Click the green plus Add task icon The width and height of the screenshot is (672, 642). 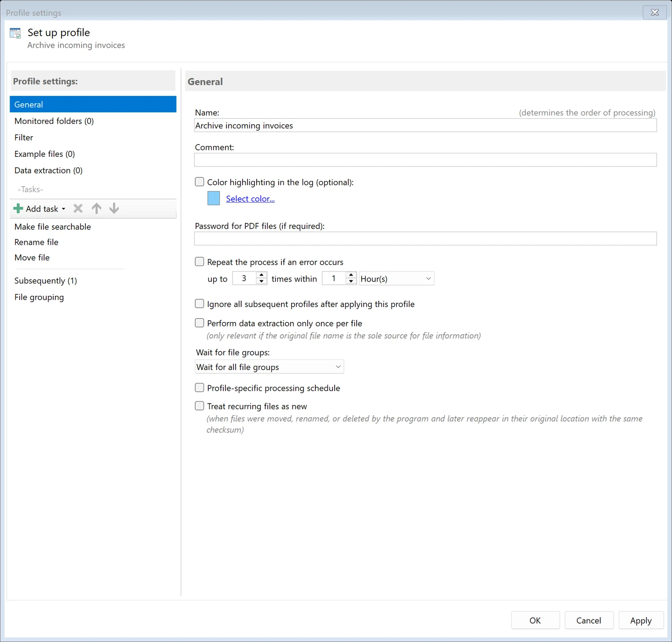tap(18, 209)
